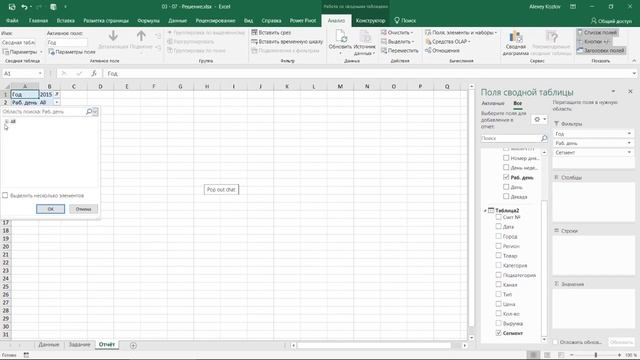Click the gear tools icon in fields pane

click(538, 119)
